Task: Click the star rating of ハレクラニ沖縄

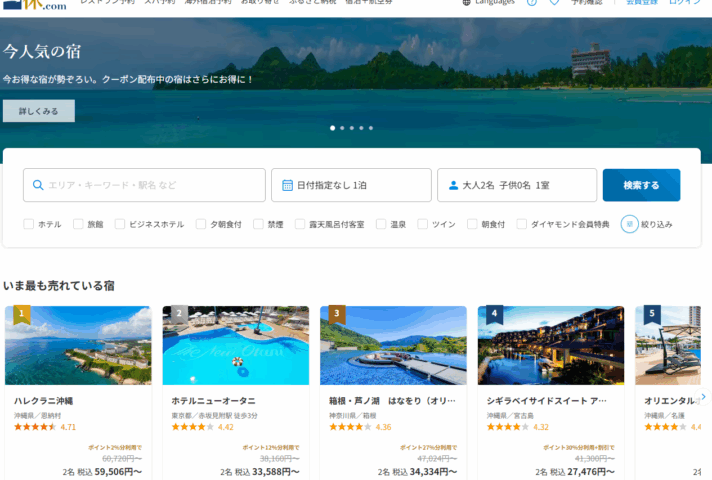Action: (35, 427)
